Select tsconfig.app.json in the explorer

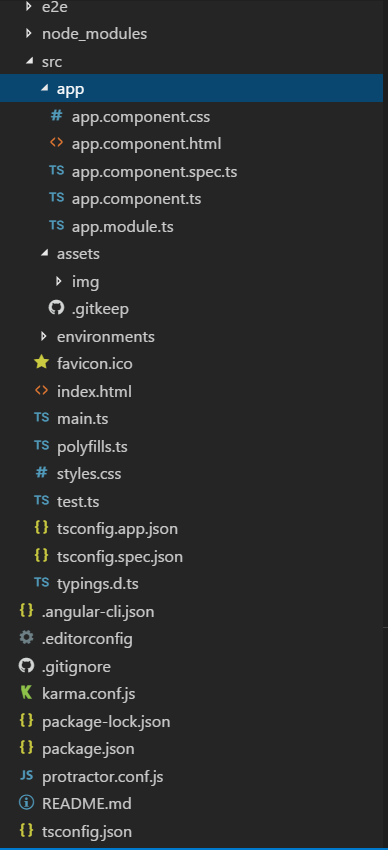tap(117, 528)
